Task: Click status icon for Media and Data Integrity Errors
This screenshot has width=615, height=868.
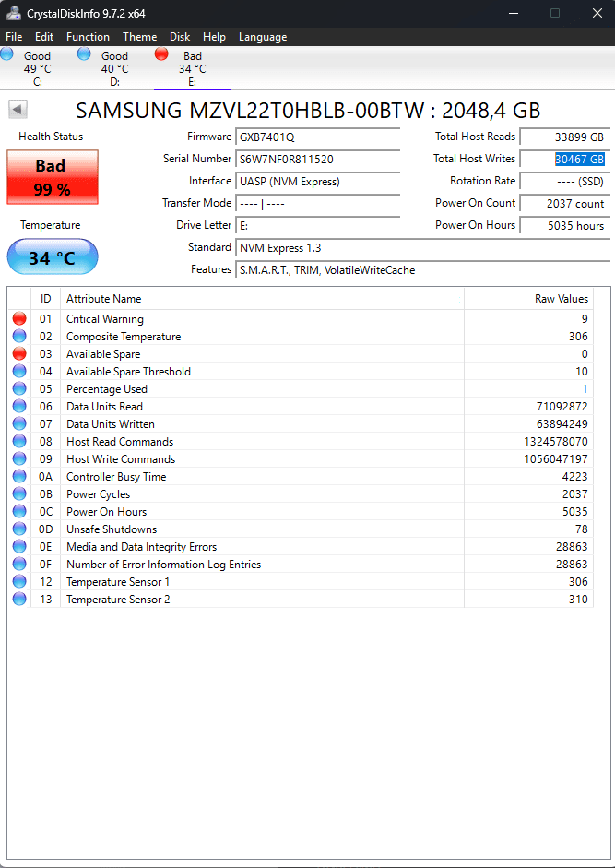Action: [x=19, y=546]
